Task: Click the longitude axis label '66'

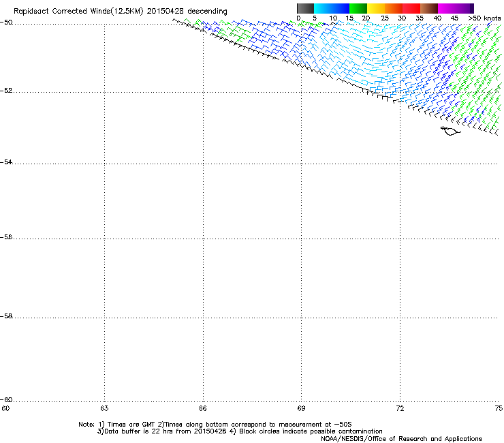Action: click(x=203, y=408)
